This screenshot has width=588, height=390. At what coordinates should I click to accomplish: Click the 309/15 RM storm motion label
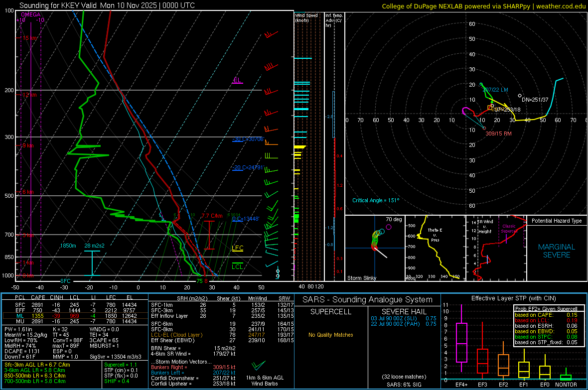498,133
